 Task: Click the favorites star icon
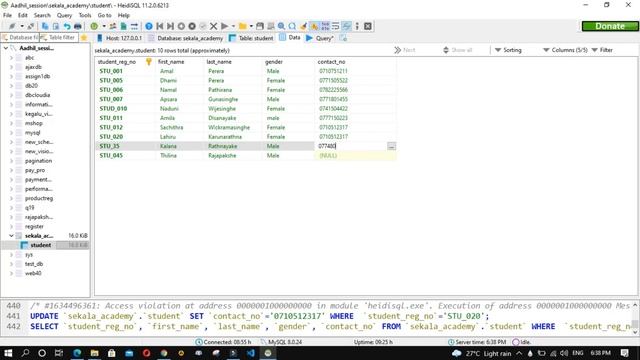pyautogui.click(x=84, y=38)
